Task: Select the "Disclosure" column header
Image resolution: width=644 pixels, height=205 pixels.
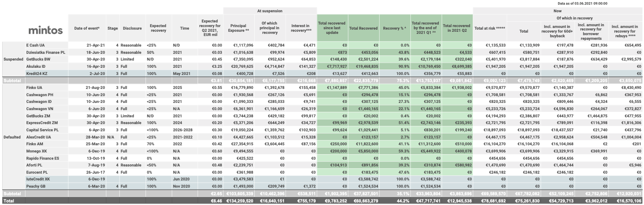Action: pos(132,28)
